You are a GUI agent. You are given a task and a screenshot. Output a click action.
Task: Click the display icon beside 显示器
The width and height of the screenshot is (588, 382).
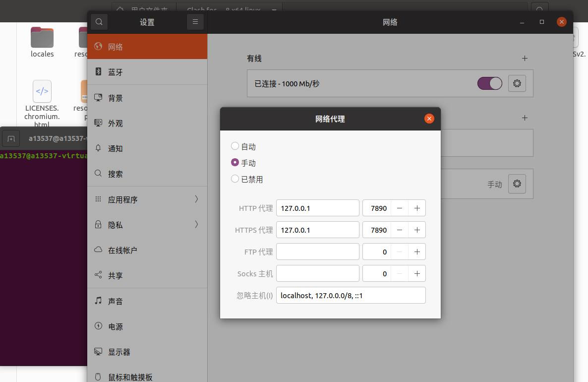click(98, 351)
